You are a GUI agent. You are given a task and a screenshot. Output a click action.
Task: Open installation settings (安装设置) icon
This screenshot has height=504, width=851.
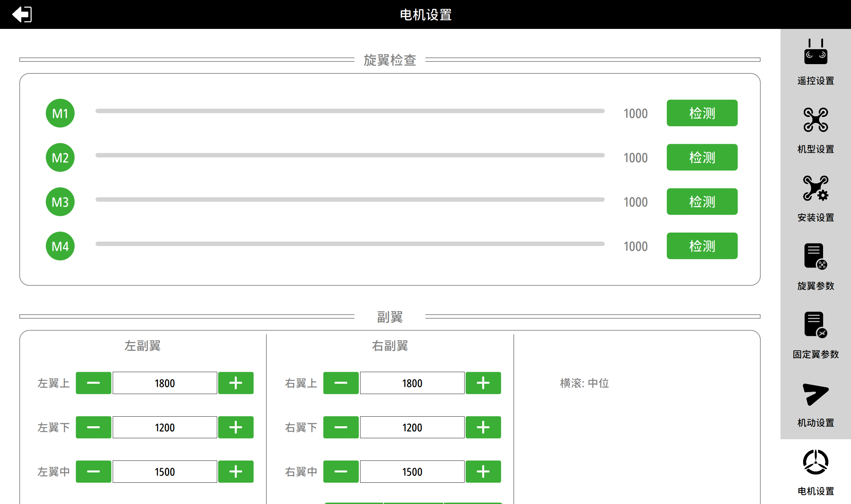tap(815, 188)
